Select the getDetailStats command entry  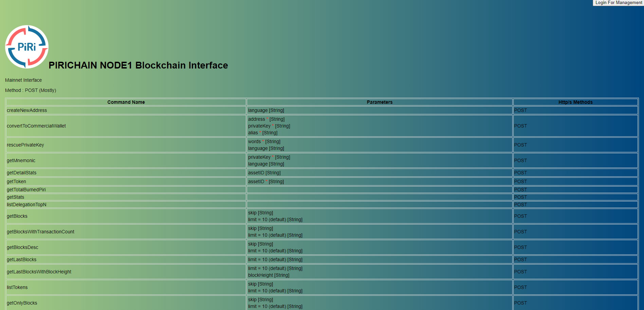point(21,173)
